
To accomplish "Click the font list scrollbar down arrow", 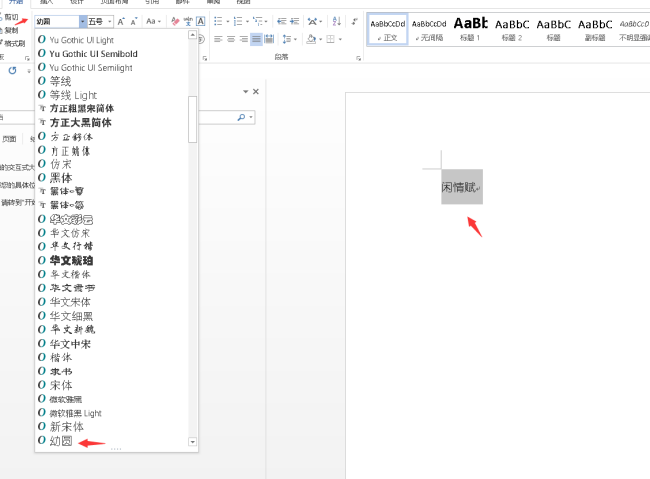I will tap(193, 441).
